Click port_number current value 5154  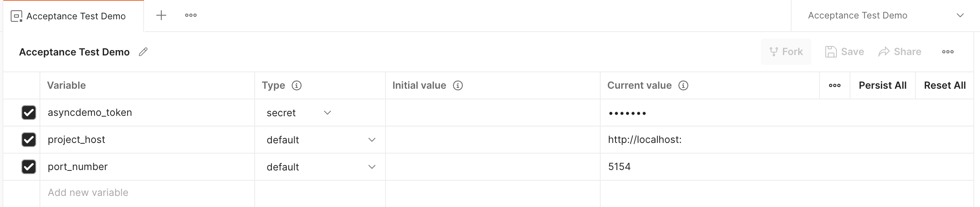click(x=619, y=167)
